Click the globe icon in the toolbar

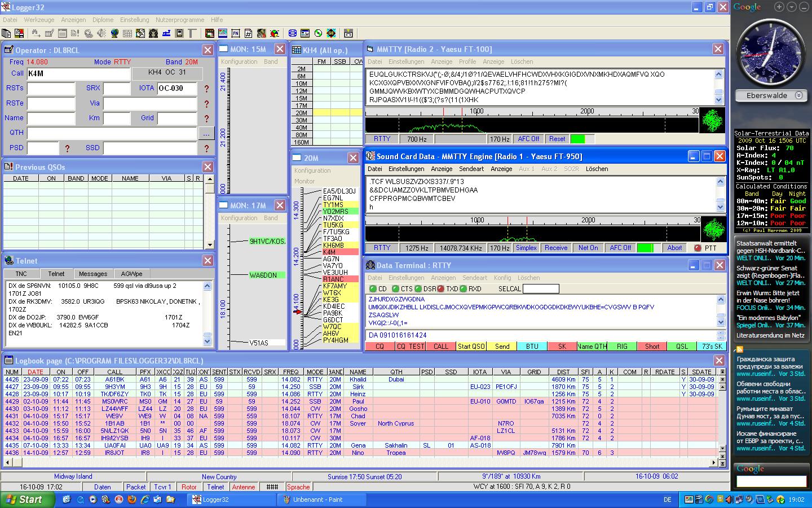[x=114, y=33]
